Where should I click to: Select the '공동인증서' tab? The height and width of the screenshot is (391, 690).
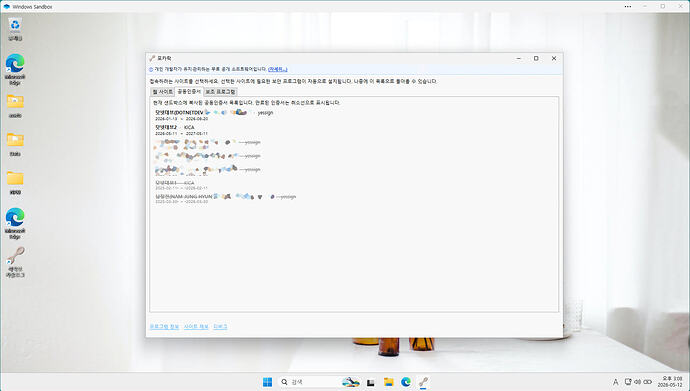coord(189,91)
